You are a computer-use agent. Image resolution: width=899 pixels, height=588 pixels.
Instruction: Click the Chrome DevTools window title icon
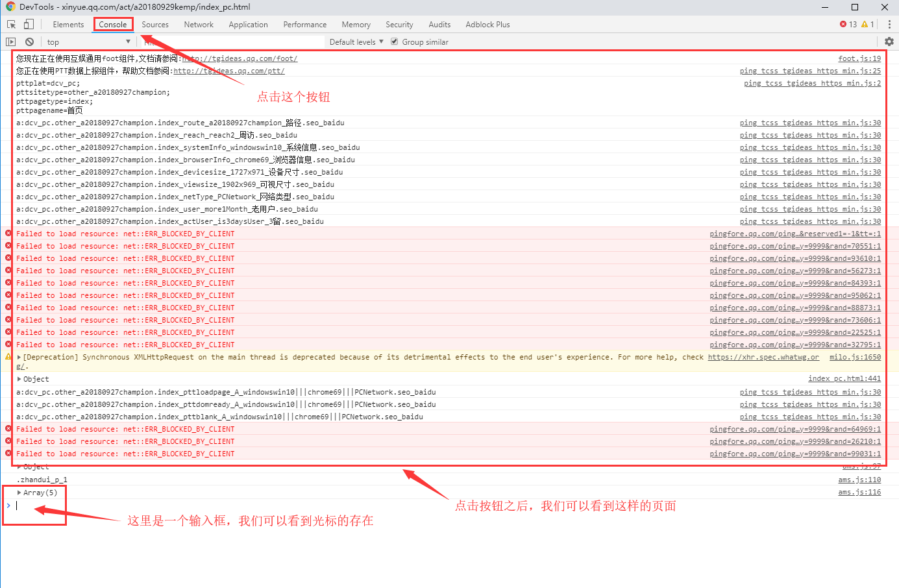[10, 6]
